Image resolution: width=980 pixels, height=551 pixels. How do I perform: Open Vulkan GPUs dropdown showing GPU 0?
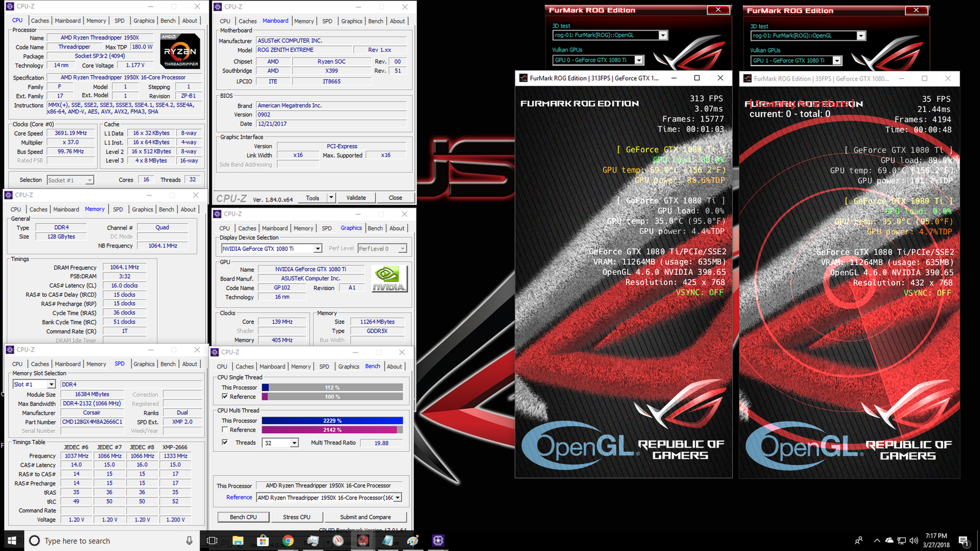[639, 60]
